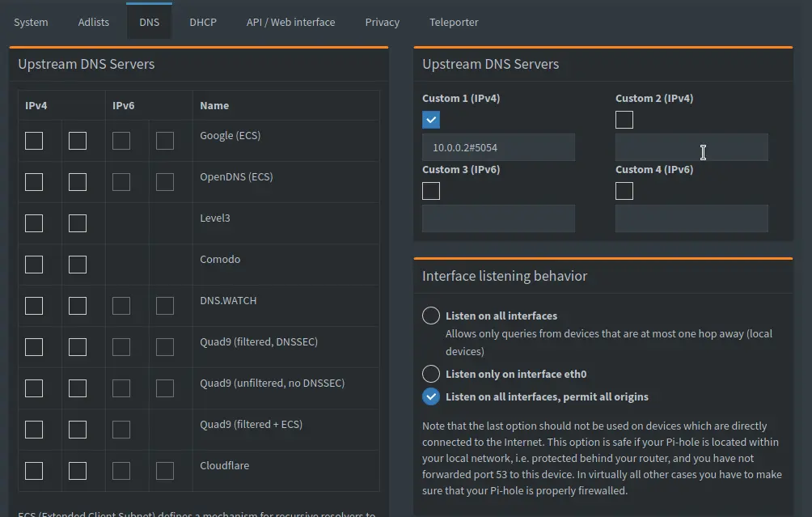Check second IPv4 for Quad9 (unfiltered, no DNSSEC)
The width and height of the screenshot is (812, 517).
[x=78, y=388]
